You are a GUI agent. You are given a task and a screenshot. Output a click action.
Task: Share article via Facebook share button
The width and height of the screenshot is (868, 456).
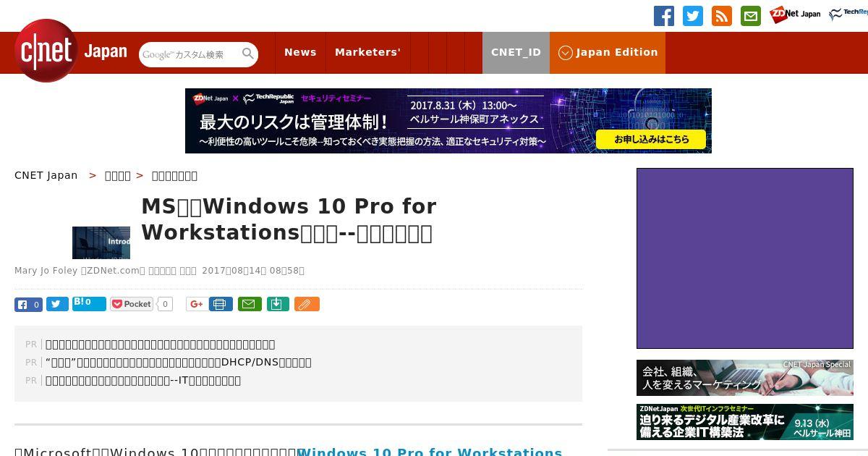coord(28,305)
